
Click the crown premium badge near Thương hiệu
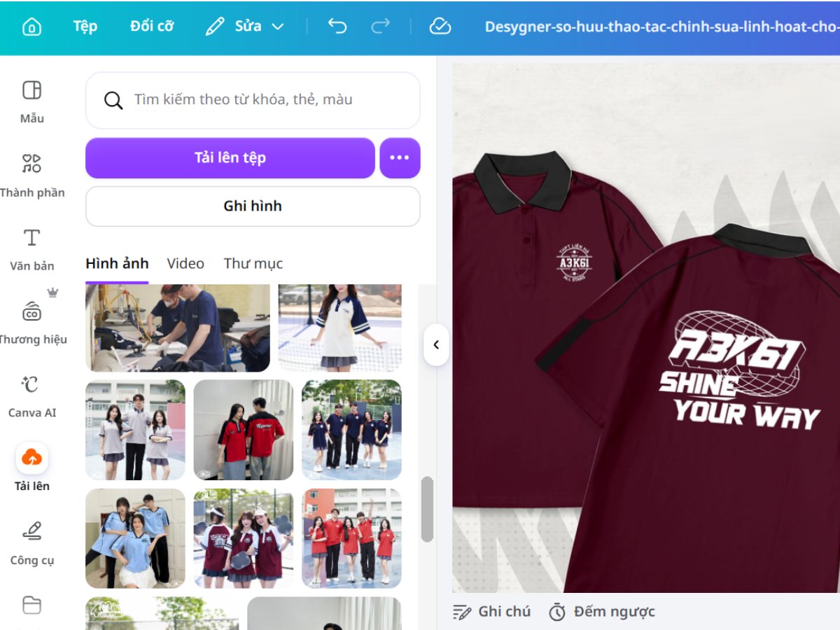click(x=52, y=292)
